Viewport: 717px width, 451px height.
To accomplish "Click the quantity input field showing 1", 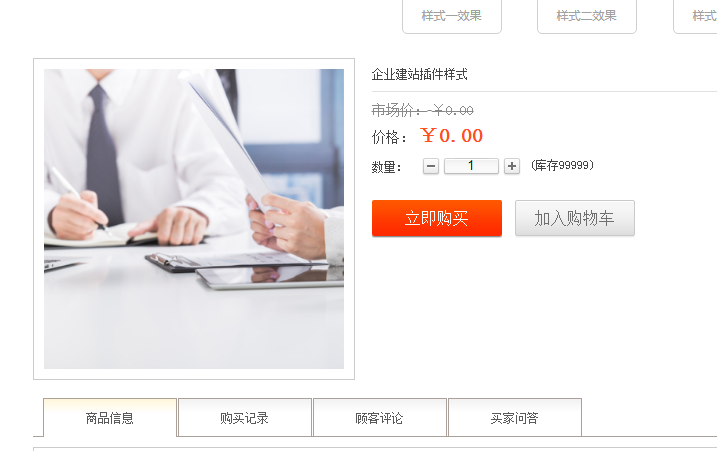I will coord(471,166).
